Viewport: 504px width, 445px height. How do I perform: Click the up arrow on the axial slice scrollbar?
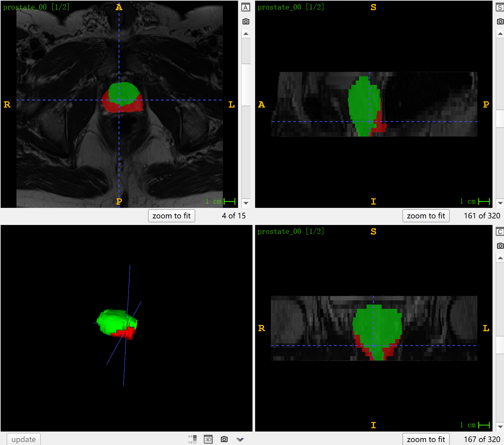pos(246,33)
